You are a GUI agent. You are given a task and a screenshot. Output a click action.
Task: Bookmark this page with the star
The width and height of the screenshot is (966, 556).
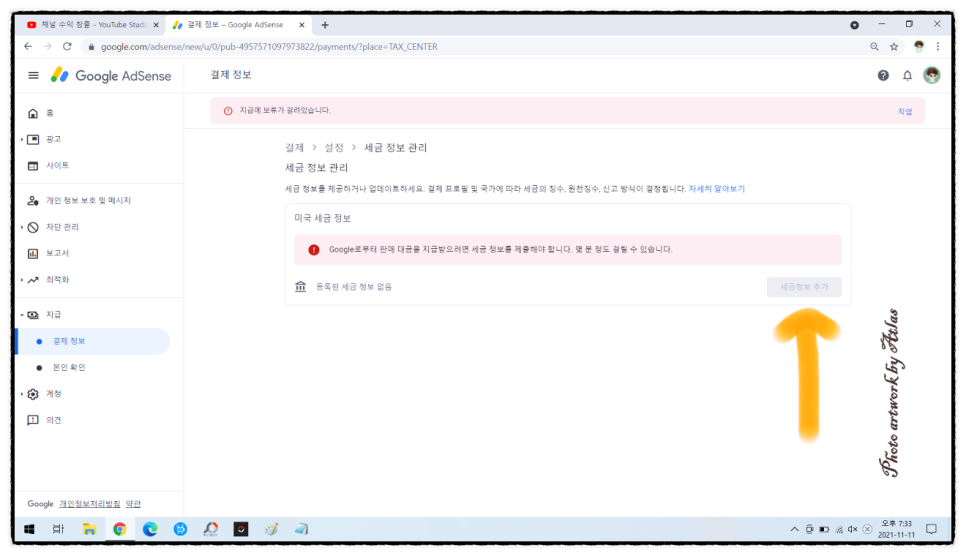894,46
